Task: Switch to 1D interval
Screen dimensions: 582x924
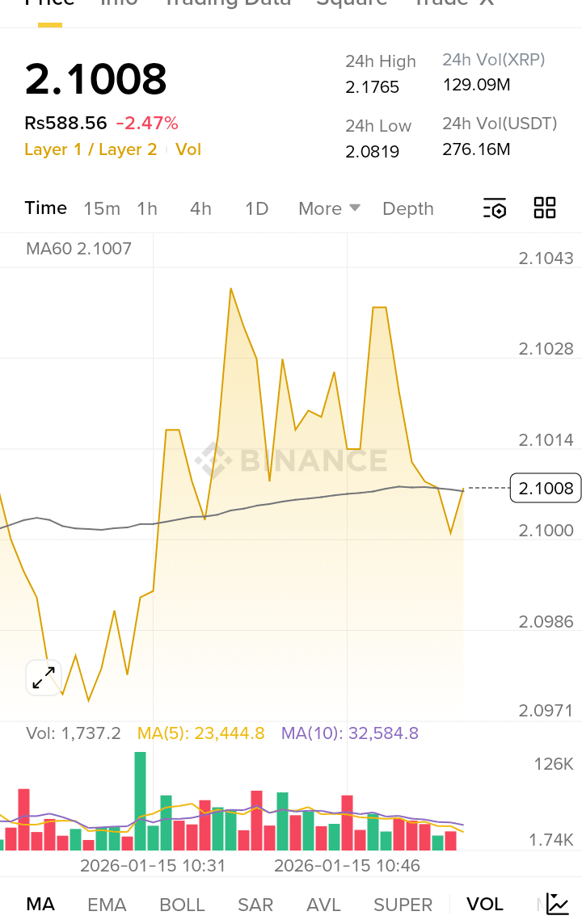Action: pyautogui.click(x=256, y=208)
